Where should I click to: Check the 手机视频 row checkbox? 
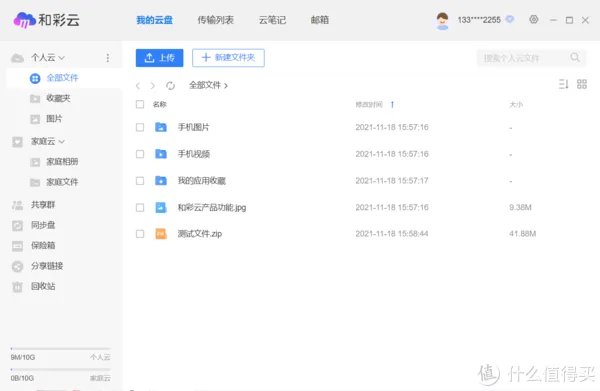[x=140, y=154]
